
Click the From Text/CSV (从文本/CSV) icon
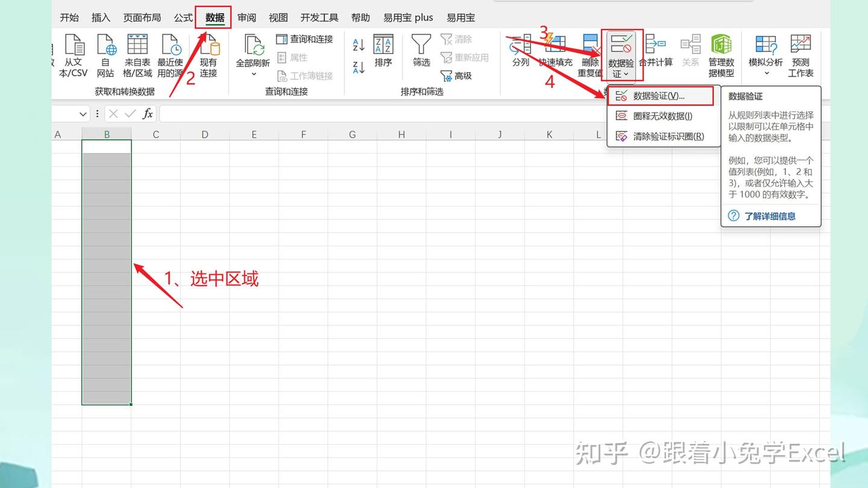[74, 45]
